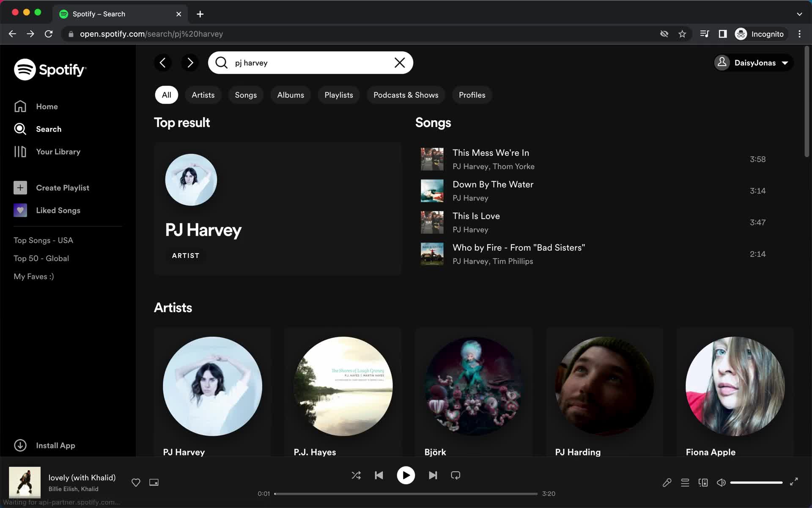
Task: Click the shuffle playback icon
Action: pyautogui.click(x=356, y=475)
